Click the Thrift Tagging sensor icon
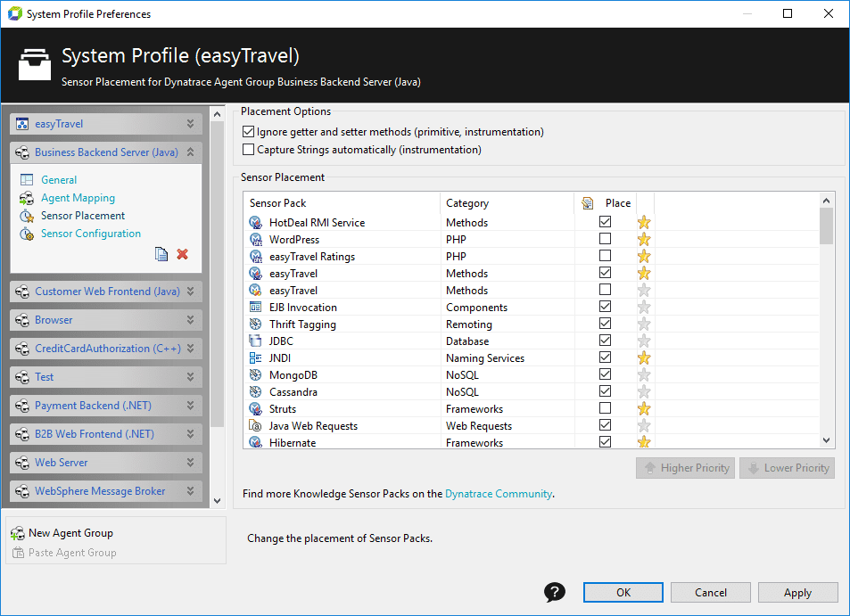The image size is (850, 616). (x=255, y=324)
